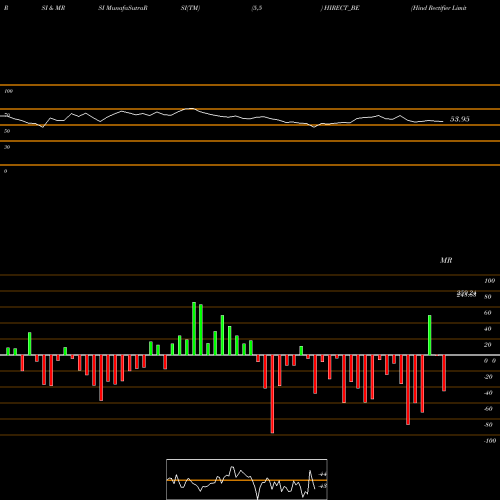Click the (5,5 parameter text in header
Viewport: 500px width, 500px height.
(x=257, y=8)
